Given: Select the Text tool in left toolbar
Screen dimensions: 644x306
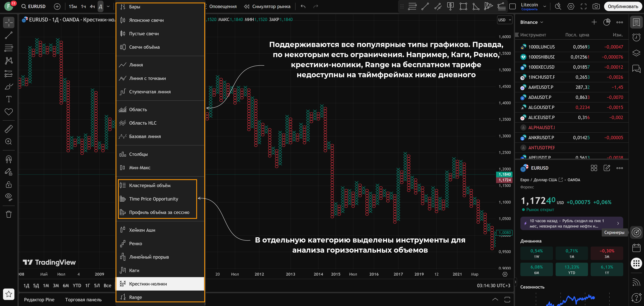Looking at the screenshot, I should coord(9,99).
